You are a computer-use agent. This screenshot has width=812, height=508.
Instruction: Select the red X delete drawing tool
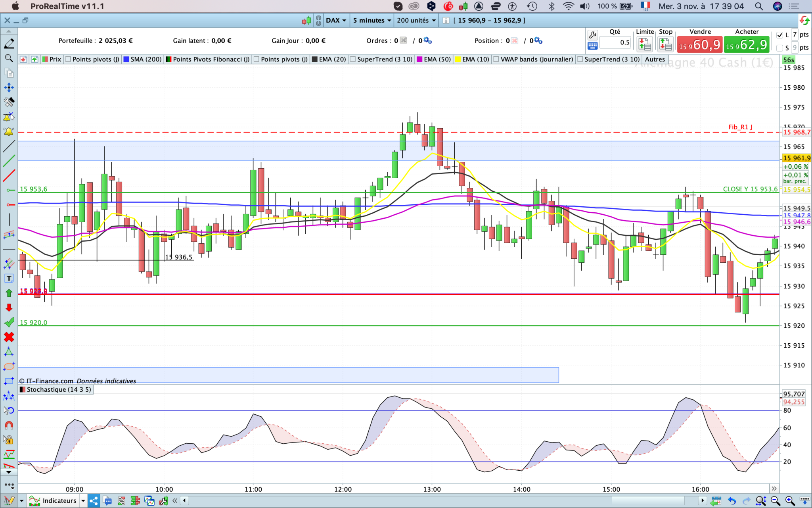point(9,337)
